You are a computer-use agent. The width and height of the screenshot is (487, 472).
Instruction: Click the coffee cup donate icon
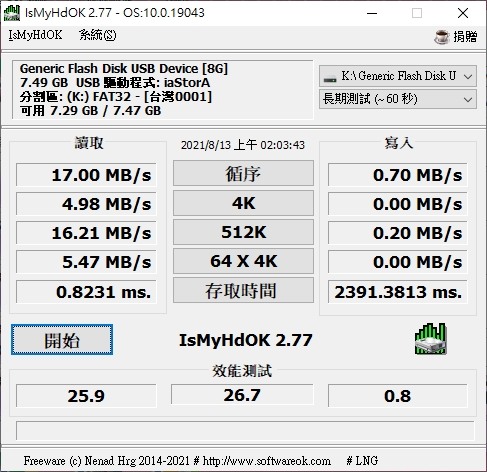(442, 37)
